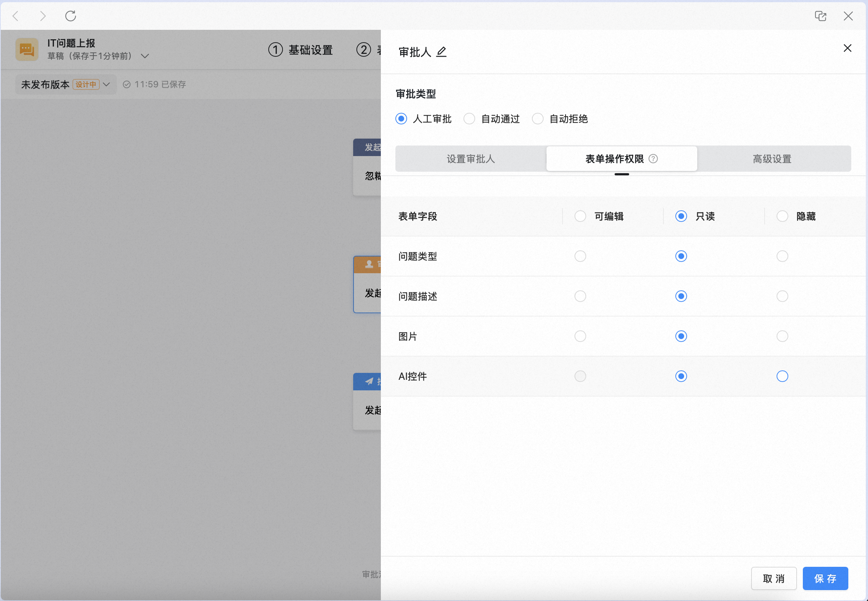The width and height of the screenshot is (868, 601).
Task: Click the 11:59 已保存 check icon
Action: 127,84
